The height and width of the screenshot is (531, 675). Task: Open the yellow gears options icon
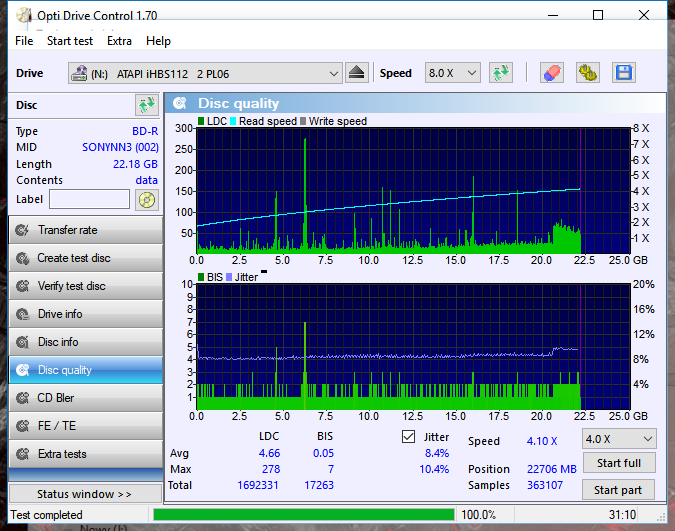pos(588,73)
